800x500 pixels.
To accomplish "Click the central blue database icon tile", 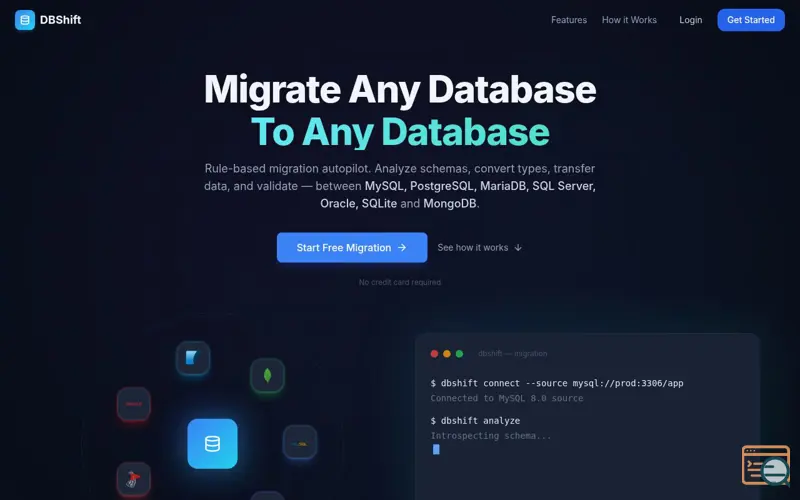I will coord(212,443).
